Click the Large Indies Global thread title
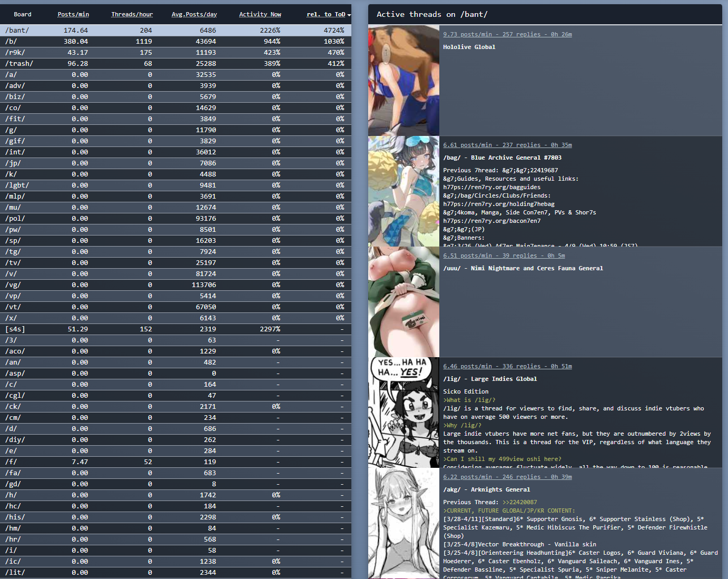This screenshot has height=579, width=728. [490, 379]
